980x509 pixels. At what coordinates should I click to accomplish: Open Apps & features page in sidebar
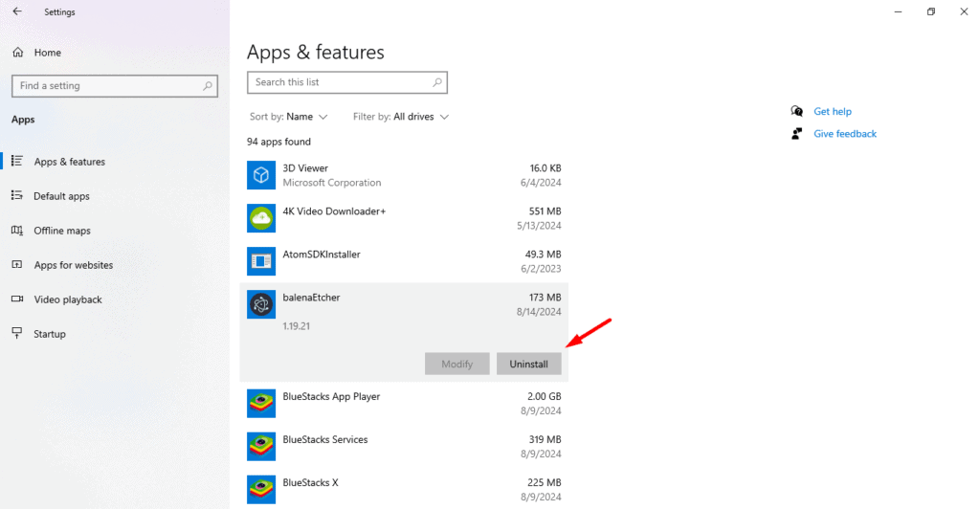click(69, 162)
